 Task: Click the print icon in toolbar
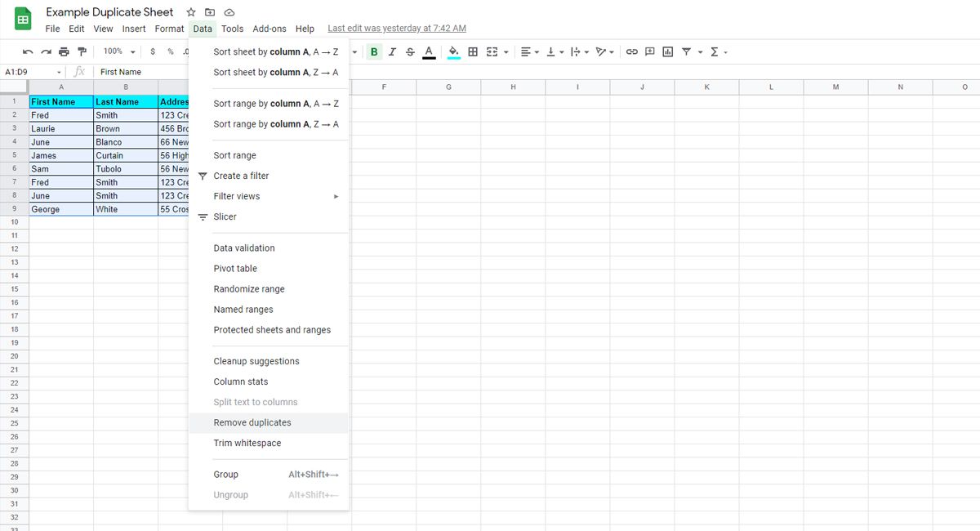[x=64, y=51]
